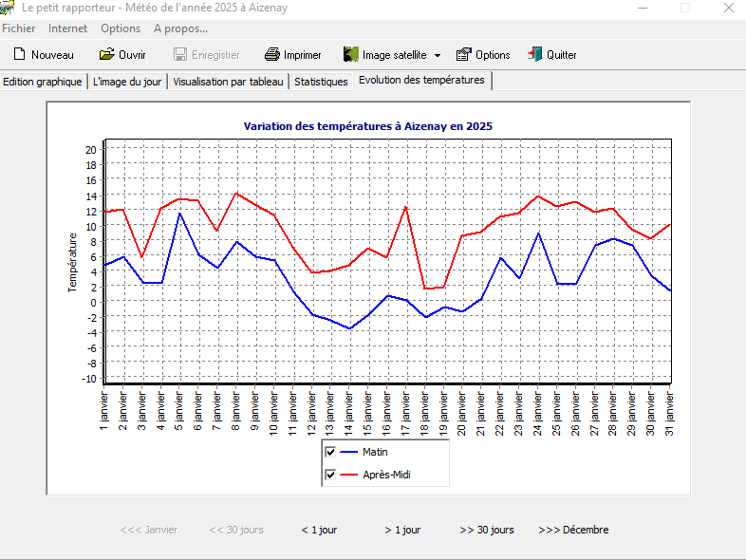Jump ahead with '>> 30 jours'
The image size is (746, 560).
pyautogui.click(x=486, y=530)
